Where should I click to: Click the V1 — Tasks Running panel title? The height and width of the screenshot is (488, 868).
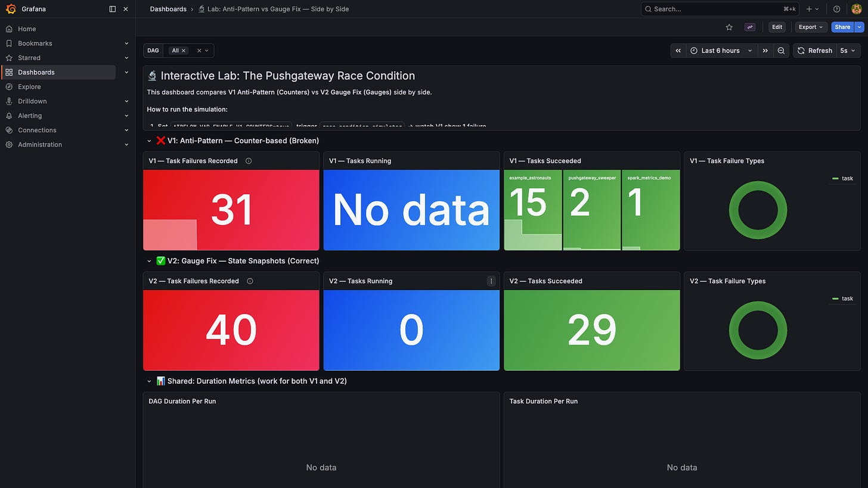(360, 161)
